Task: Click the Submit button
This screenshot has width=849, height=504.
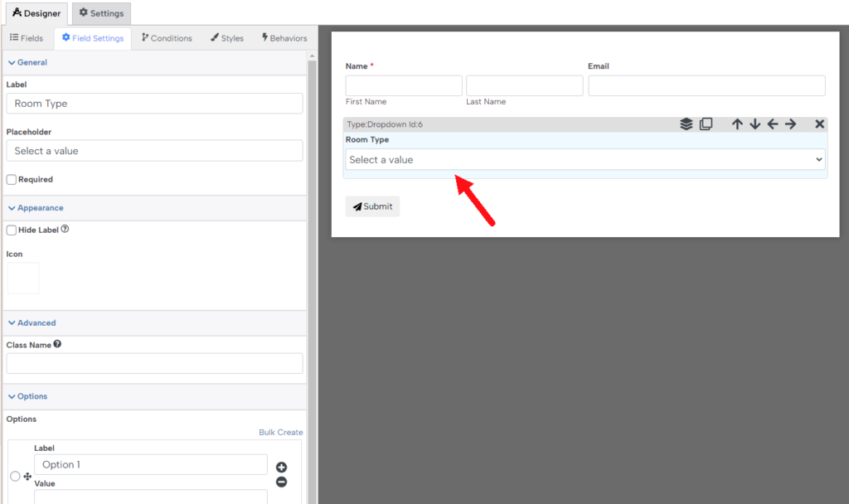Action: click(x=372, y=206)
